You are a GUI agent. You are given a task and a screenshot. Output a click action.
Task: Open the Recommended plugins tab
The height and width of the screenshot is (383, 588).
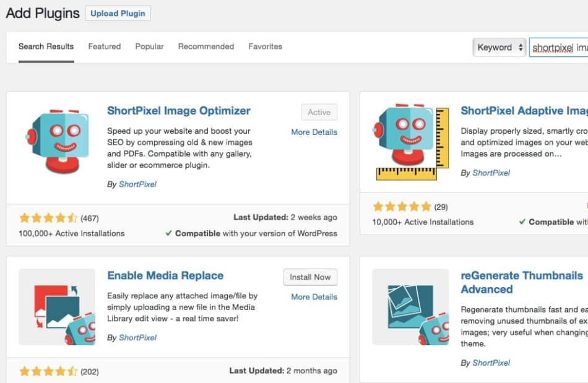click(x=206, y=46)
